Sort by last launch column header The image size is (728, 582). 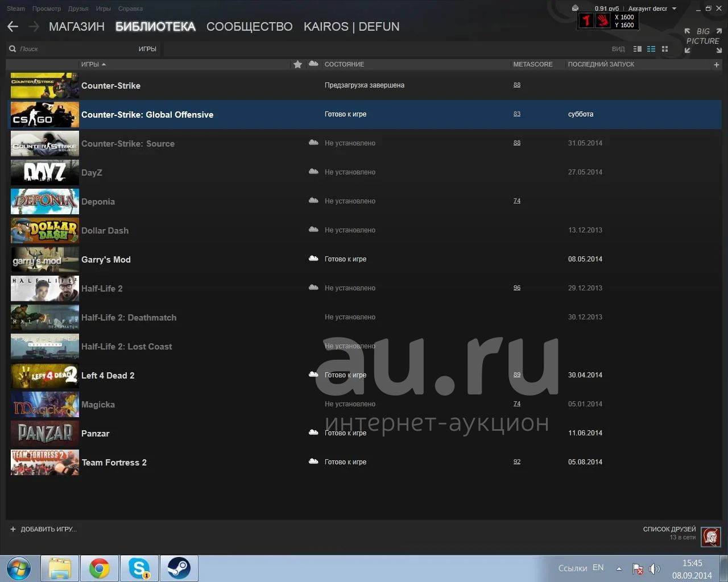point(601,64)
